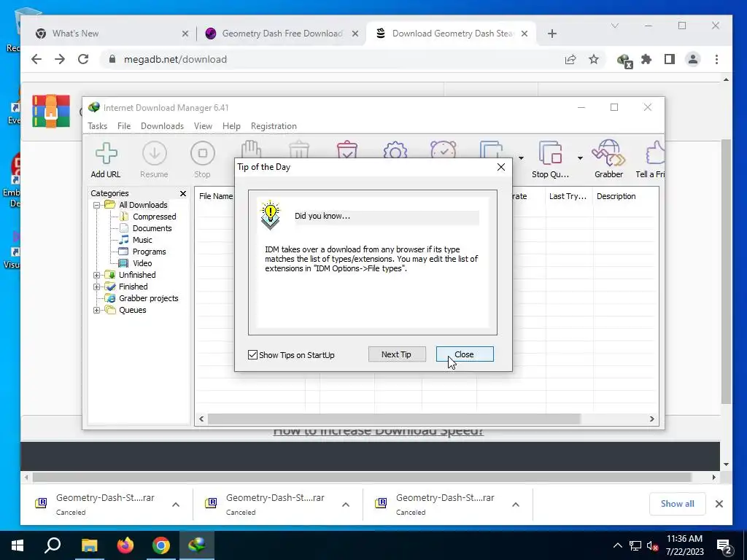Expand the Queues category

click(97, 310)
